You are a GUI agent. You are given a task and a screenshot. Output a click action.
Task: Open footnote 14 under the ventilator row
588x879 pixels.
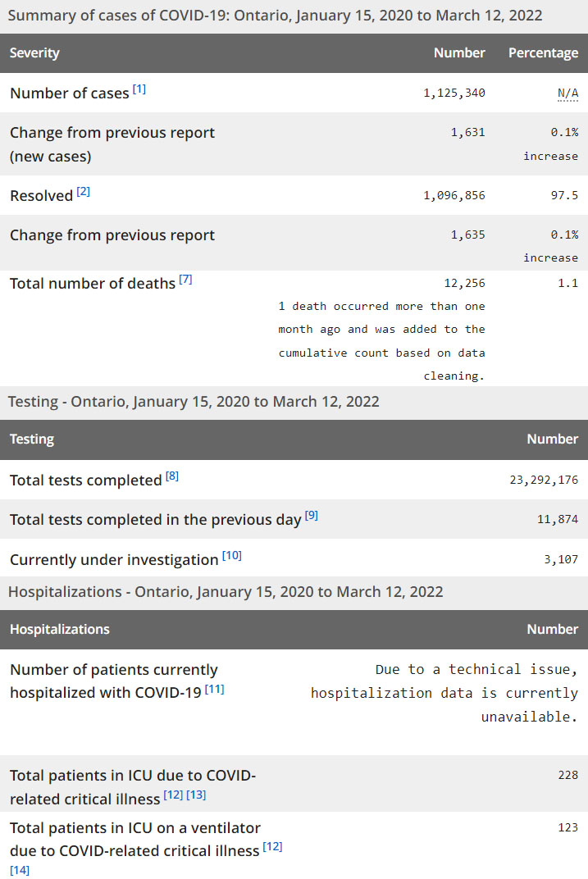point(20,870)
